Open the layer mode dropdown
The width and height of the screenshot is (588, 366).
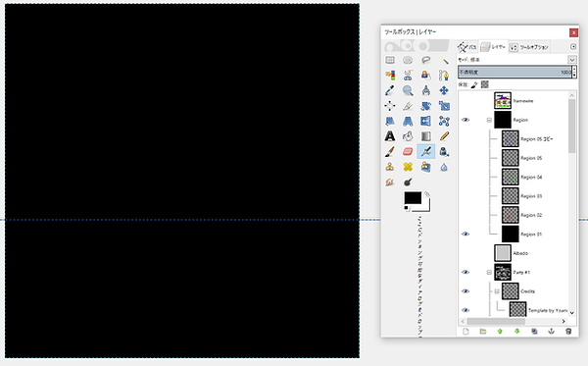572,60
